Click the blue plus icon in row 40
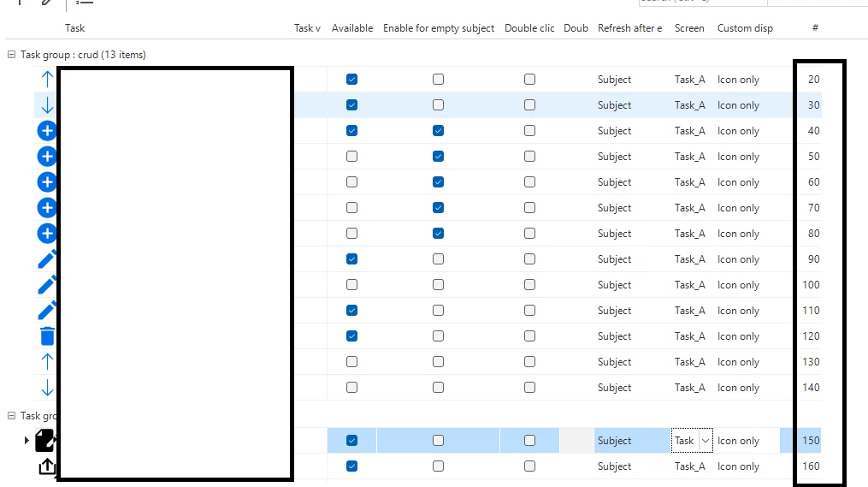The image size is (868, 487). pyautogui.click(x=47, y=131)
